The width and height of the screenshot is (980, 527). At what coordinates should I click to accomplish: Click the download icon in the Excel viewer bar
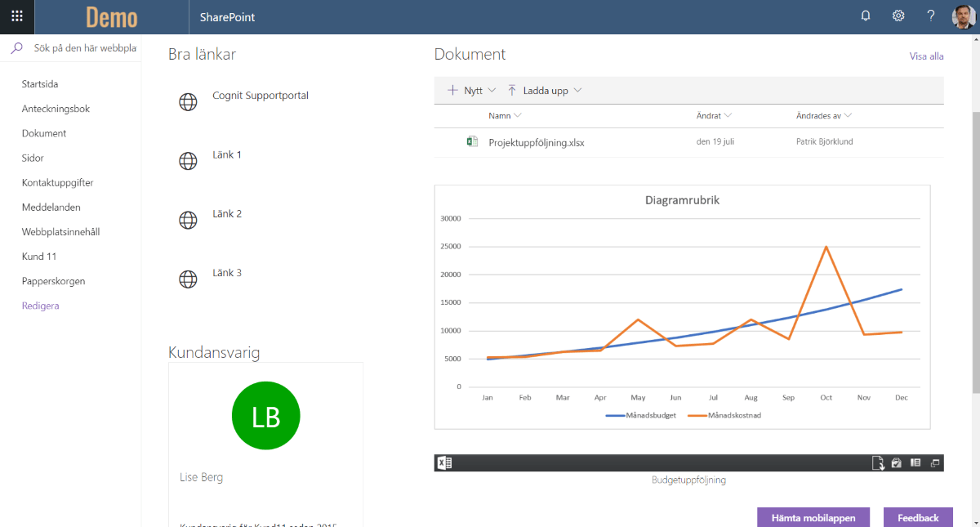878,463
